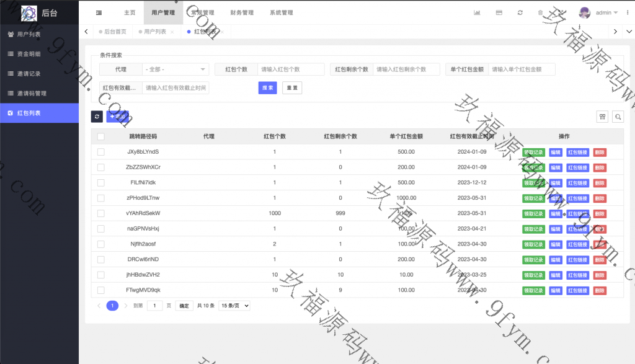Open the bar chart statistics icon
The width and height of the screenshot is (635, 364).
tap(477, 12)
